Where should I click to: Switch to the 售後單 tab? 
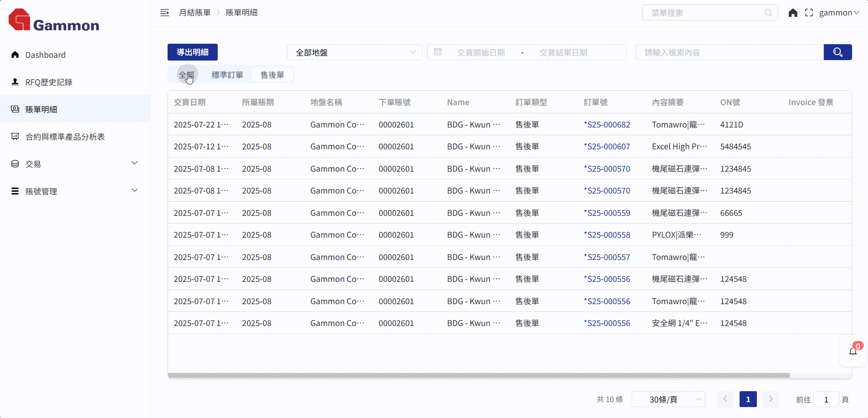coord(272,75)
